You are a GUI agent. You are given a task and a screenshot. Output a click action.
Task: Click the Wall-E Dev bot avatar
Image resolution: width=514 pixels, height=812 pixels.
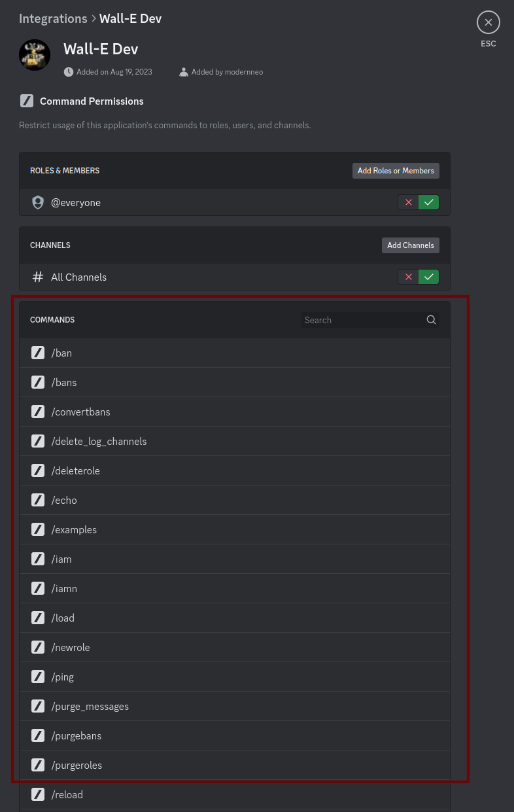tap(35, 55)
